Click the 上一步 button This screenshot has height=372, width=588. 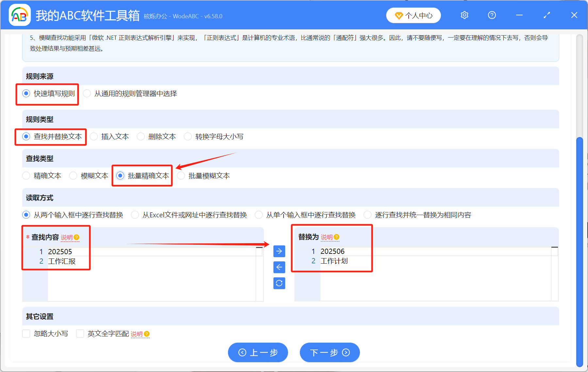[258, 352]
